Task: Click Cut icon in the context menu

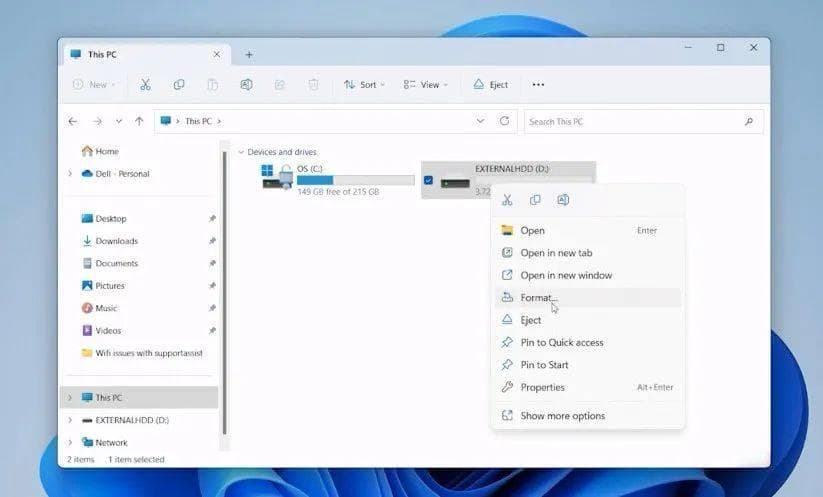Action: point(507,200)
